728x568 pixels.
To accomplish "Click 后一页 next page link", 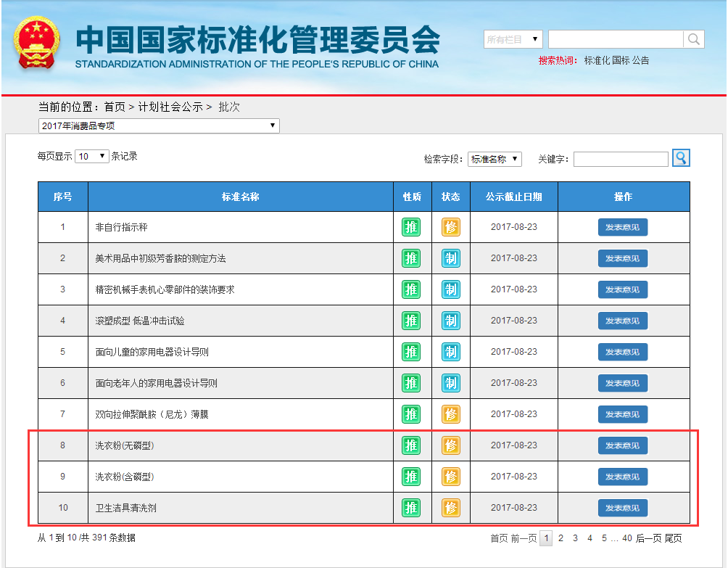I will pos(648,538).
